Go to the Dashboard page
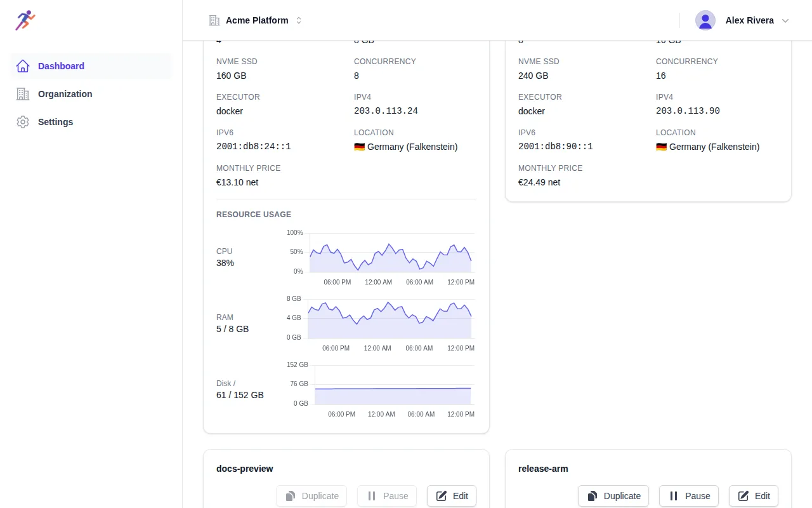The image size is (812, 508). [x=91, y=66]
